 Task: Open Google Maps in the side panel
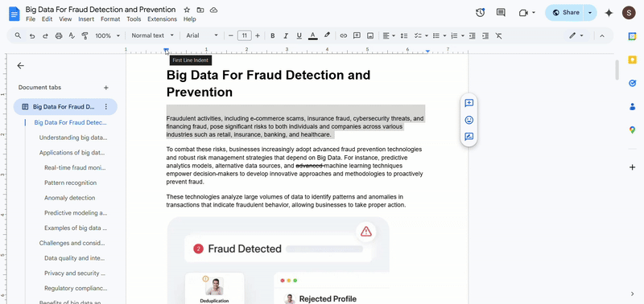pos(632,130)
